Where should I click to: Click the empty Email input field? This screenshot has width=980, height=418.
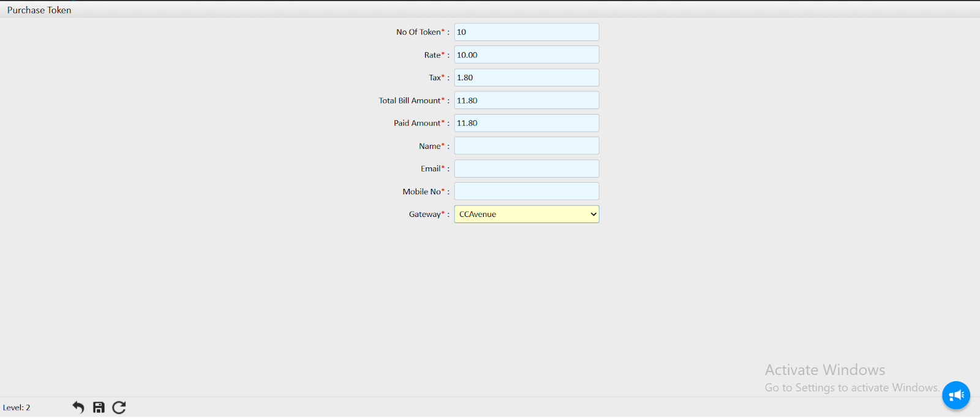[x=526, y=169]
